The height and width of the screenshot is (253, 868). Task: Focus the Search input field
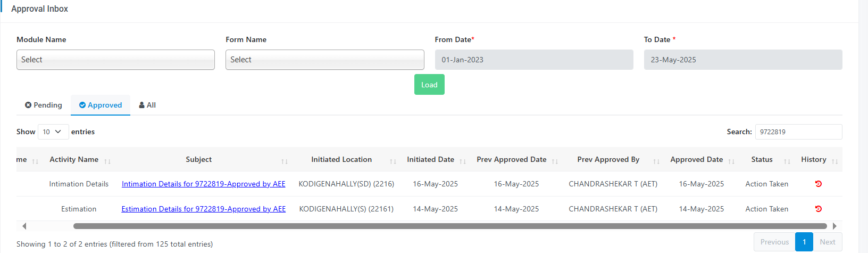coord(798,132)
